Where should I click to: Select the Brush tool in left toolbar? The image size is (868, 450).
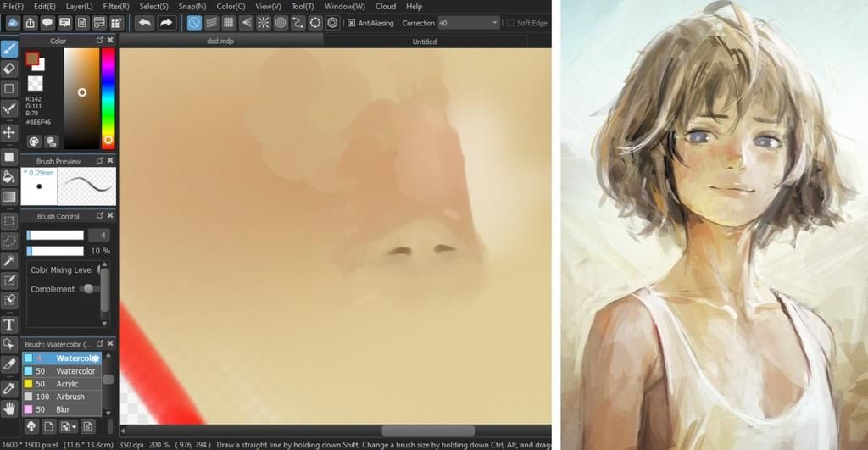click(x=8, y=49)
